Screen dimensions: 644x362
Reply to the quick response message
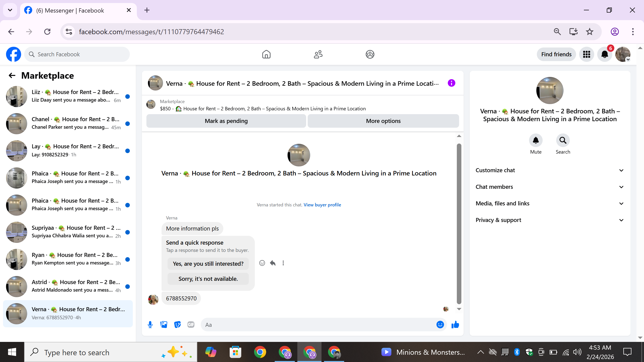273,263
